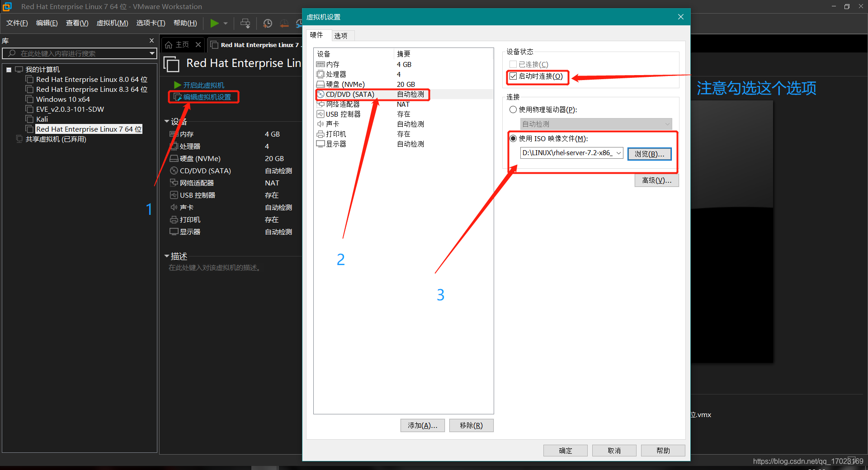The image size is (868, 470).
Task: Open the ISO image path combo box
Action: tap(571, 153)
